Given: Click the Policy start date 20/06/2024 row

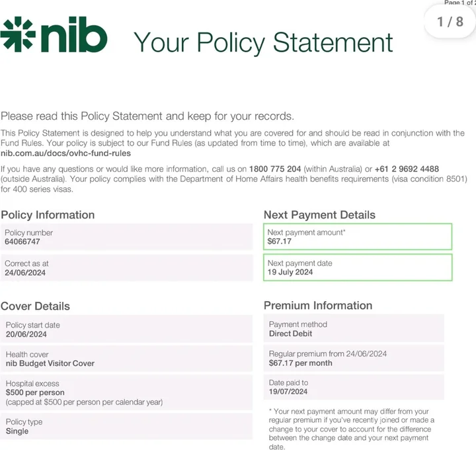Looking at the screenshot, I should [126, 329].
